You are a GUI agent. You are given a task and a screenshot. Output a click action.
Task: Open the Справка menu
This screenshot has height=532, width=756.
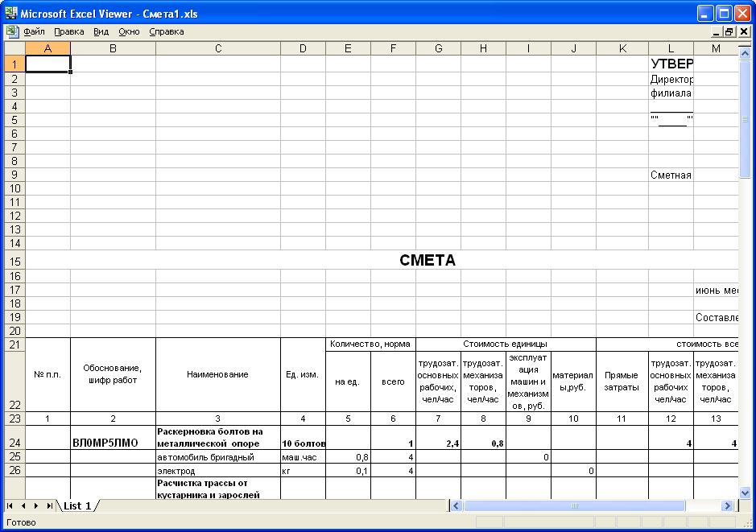point(167,32)
